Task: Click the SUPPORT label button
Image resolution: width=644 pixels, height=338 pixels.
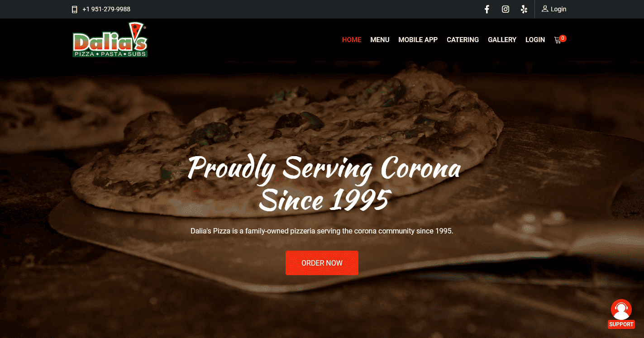Action: click(621, 324)
